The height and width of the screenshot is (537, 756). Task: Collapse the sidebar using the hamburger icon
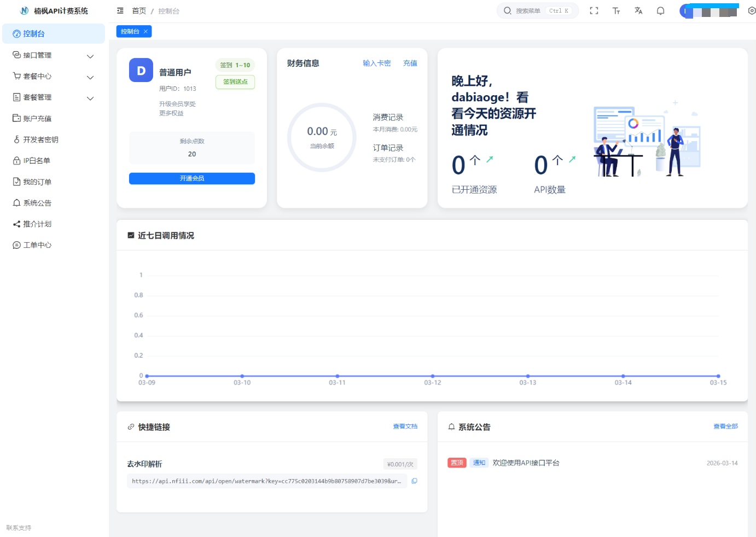120,10
